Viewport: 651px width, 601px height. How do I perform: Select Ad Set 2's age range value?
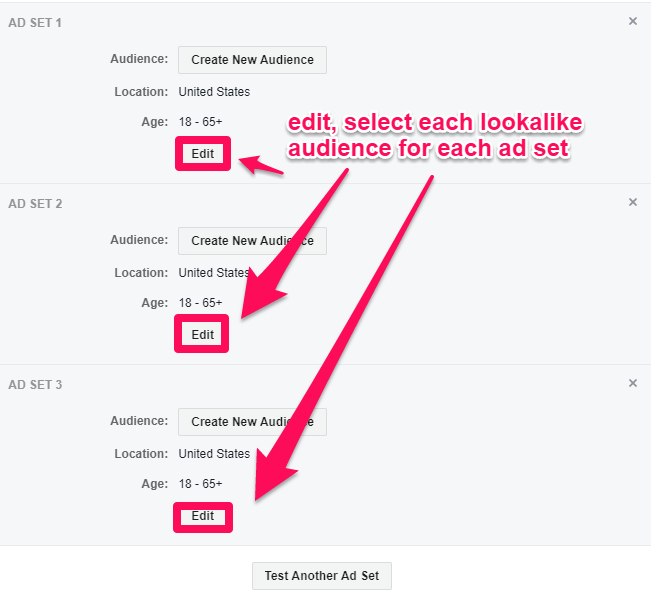pos(200,303)
